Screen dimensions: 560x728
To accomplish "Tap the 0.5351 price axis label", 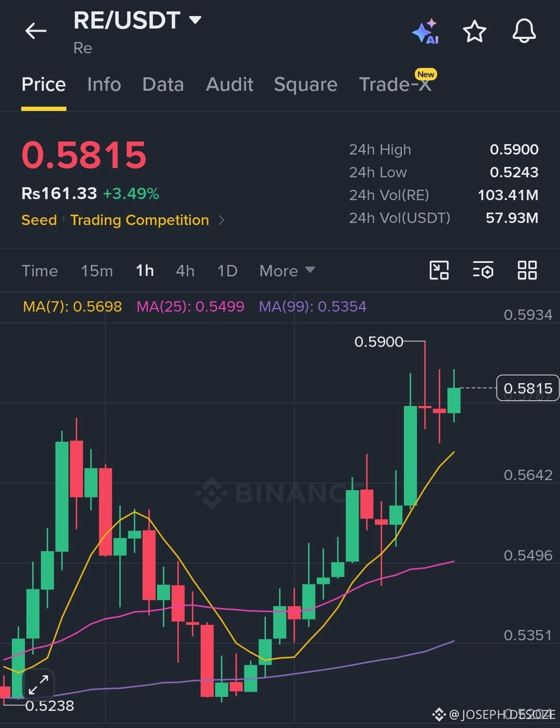I will tap(528, 635).
